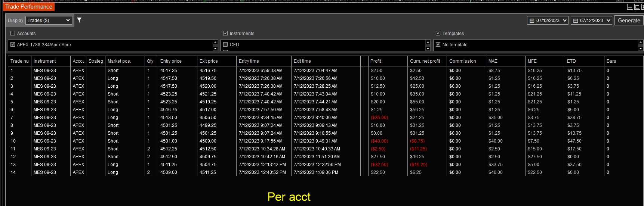Select entry price 4509.00 cell
Image resolution: width=644 pixels, height=206 pixels.
[x=178, y=172]
